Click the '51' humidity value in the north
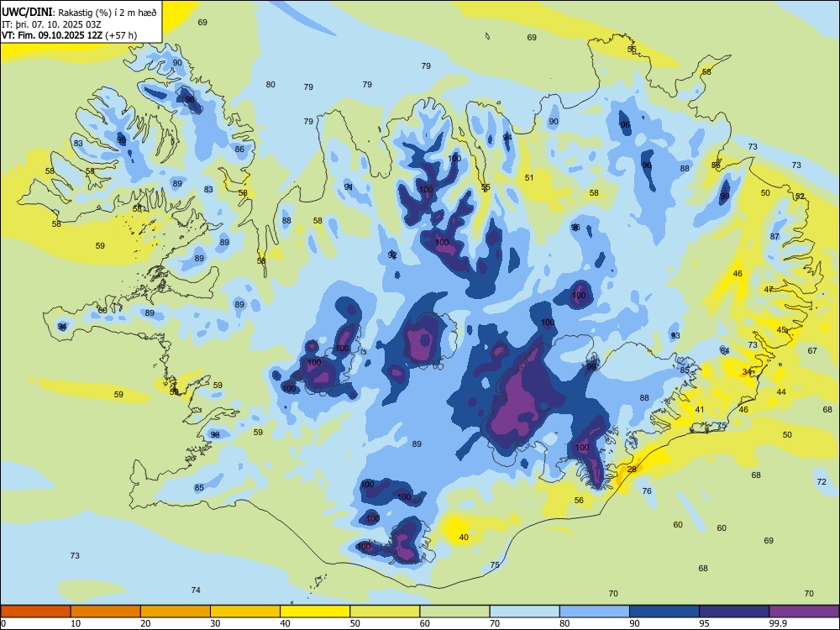Image resolution: width=840 pixels, height=630 pixels. point(529,178)
